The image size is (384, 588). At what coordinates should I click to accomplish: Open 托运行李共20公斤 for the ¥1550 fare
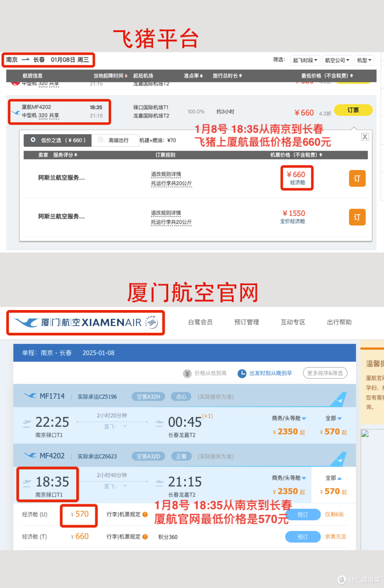(x=171, y=222)
